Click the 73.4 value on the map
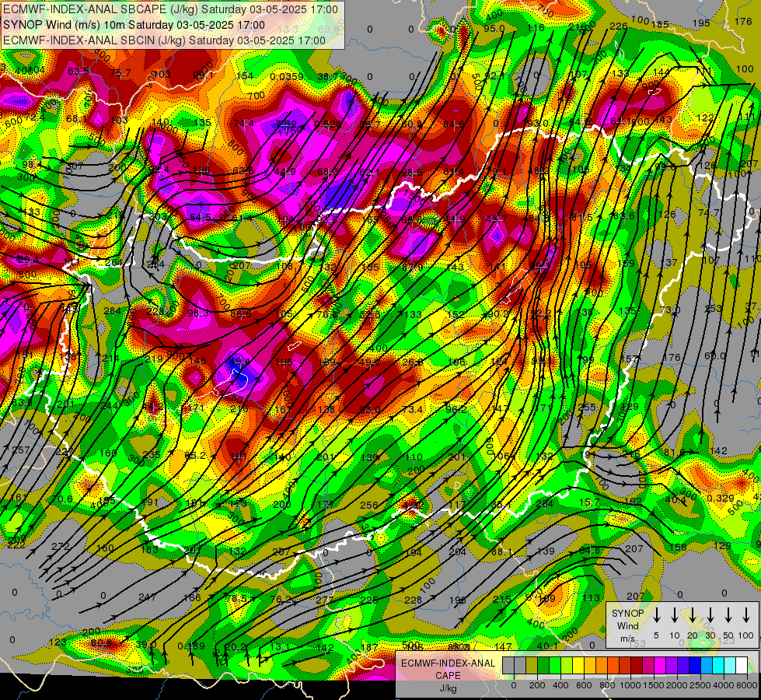Image resolution: width=761 pixels, height=700 pixels. coord(412,410)
